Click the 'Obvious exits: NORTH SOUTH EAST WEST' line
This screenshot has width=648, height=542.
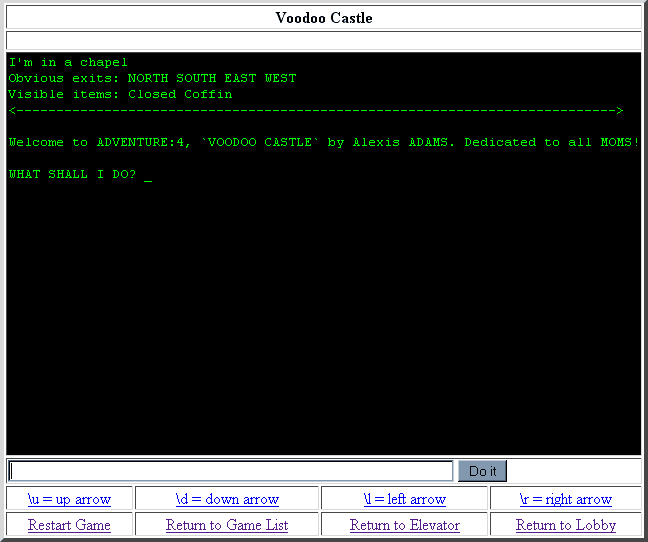tap(152, 78)
